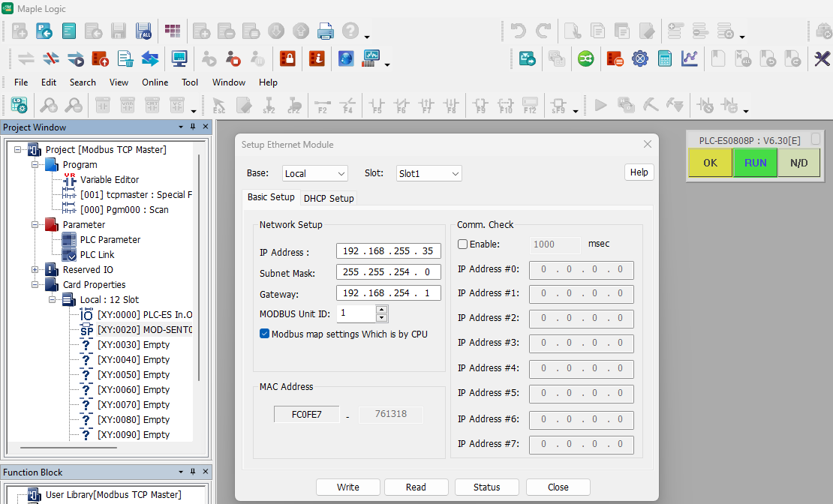Click the green shuffle arrows icon
The width and height of the screenshot is (833, 504).
point(585,58)
